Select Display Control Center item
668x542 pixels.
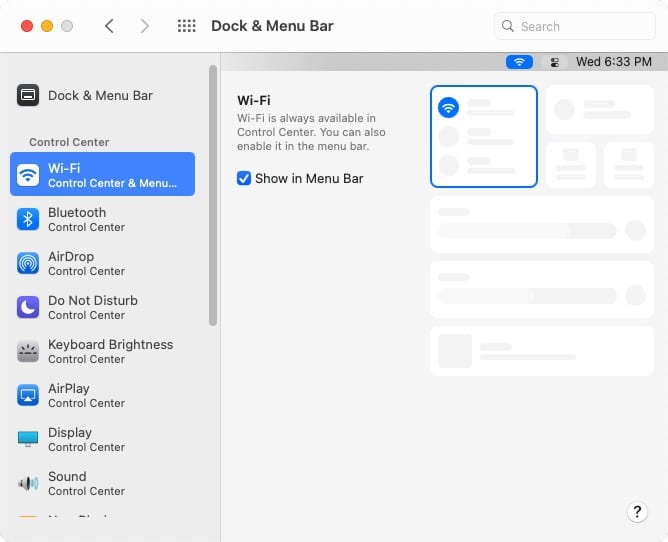point(102,439)
